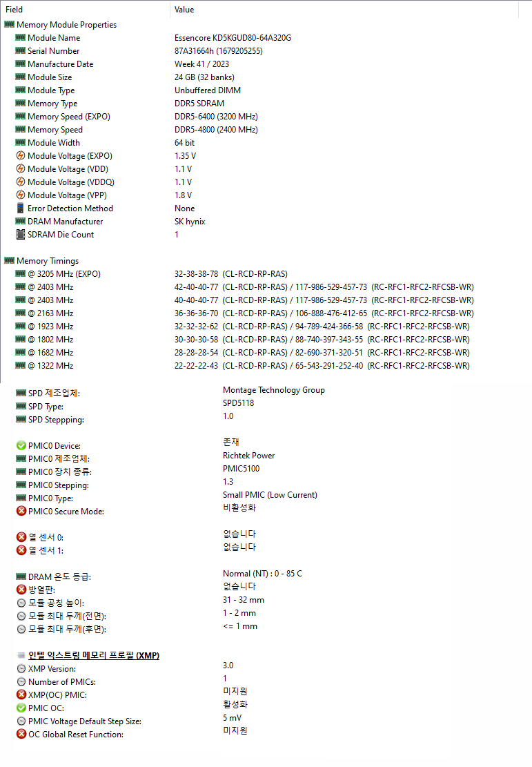Select the PMIC Voltage Default Step Size label
This screenshot has height=767, width=532.
point(85,721)
